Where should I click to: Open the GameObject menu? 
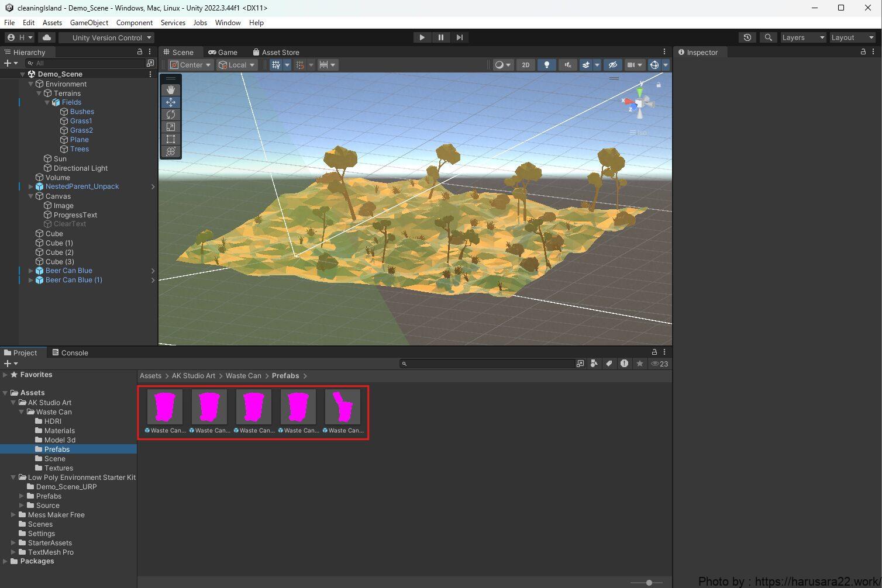[x=89, y=23]
